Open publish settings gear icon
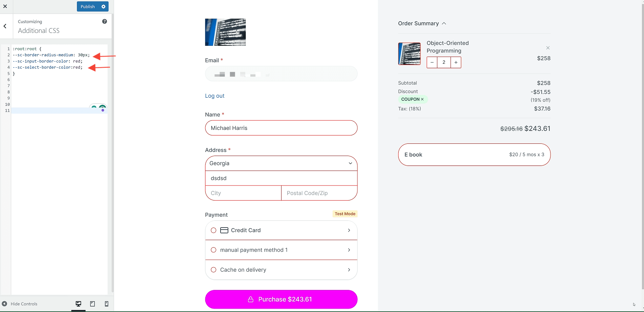The height and width of the screenshot is (312, 644). coord(103,6)
